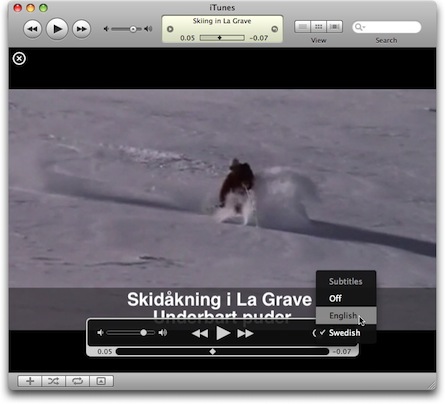Click overlay elapsed time 0.05

[x=105, y=351]
